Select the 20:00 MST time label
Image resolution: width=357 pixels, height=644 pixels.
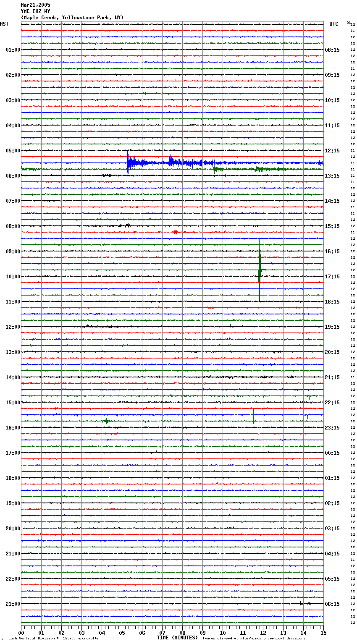pos(13,529)
